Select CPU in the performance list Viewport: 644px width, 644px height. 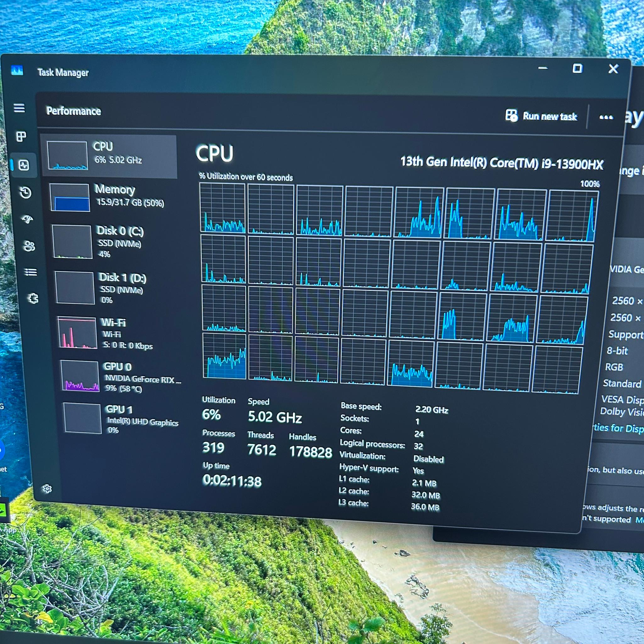(109, 156)
